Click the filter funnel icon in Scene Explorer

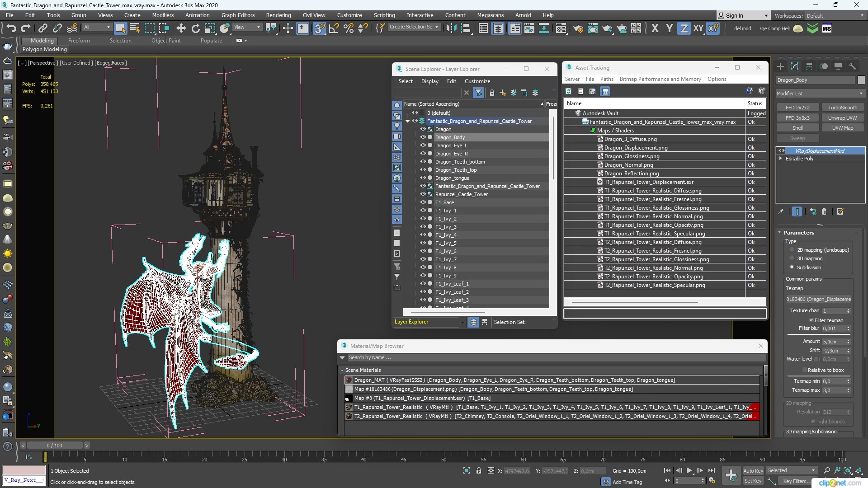[x=478, y=93]
